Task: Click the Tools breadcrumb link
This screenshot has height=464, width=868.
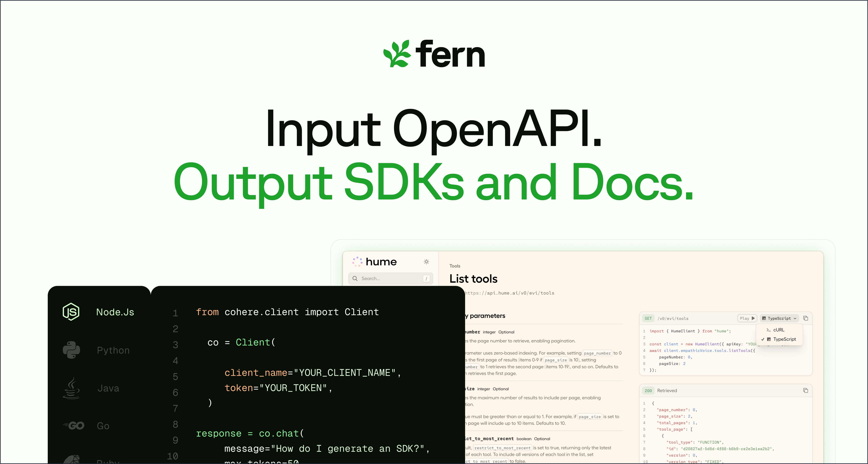Action: click(x=455, y=266)
